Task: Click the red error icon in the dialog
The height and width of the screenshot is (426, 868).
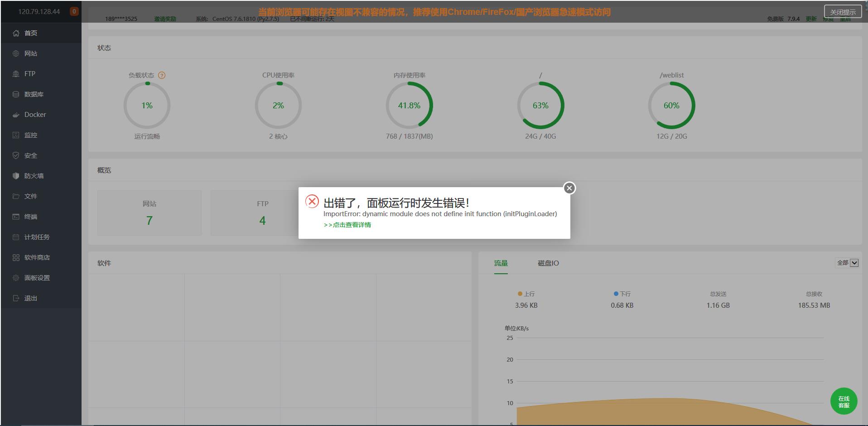Action: tap(312, 201)
